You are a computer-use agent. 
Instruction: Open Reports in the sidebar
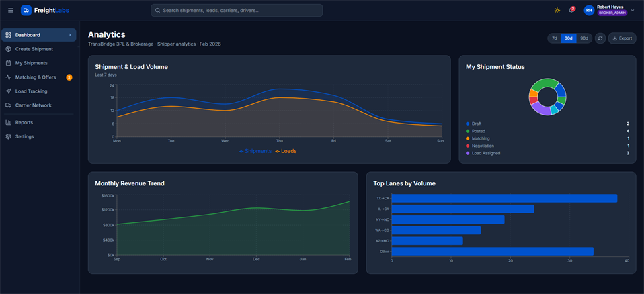38,122
